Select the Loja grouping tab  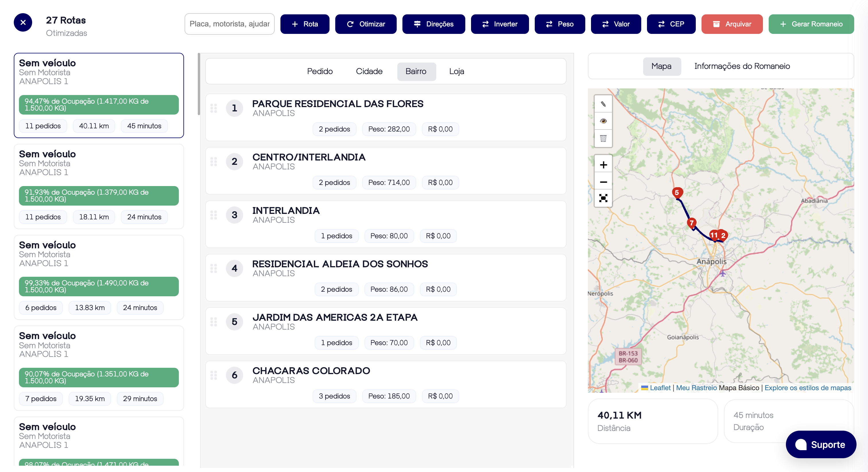point(456,71)
